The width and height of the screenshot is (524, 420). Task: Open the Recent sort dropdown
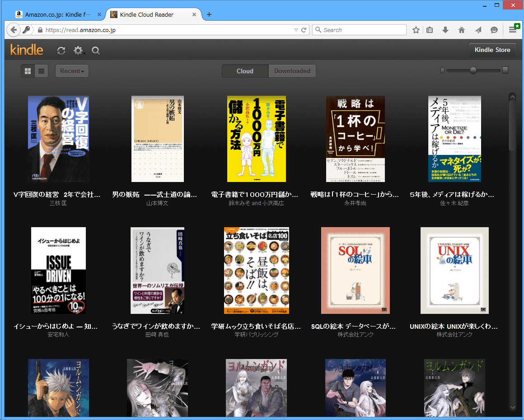coord(72,71)
